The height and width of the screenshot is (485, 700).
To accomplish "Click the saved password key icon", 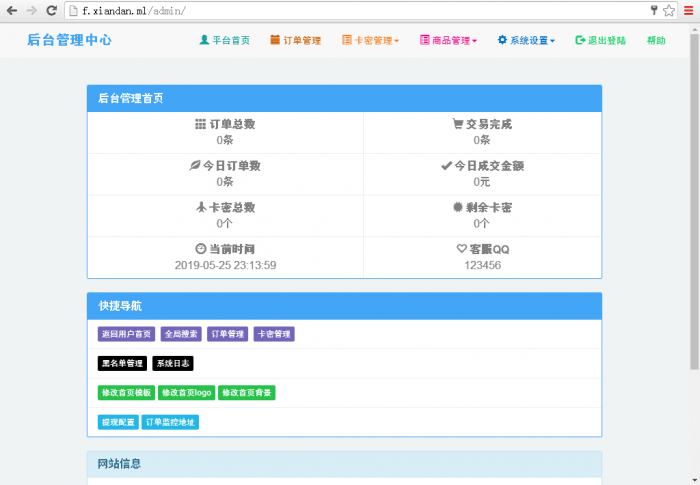I will 654,10.
